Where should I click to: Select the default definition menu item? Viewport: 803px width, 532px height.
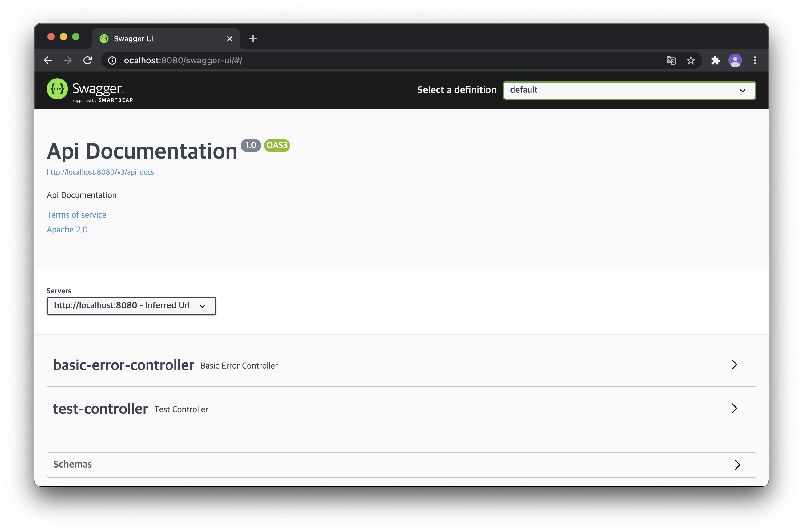click(x=629, y=90)
